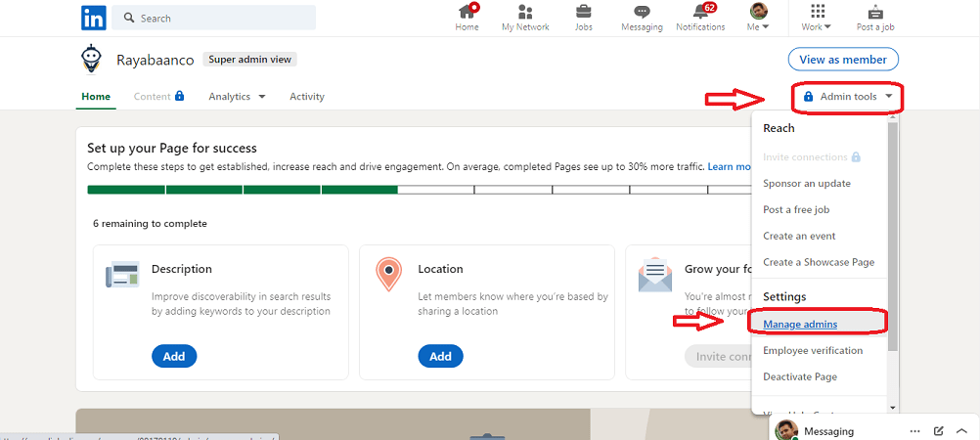Click locked Invite connections item
Screen dimensions: 980x440
[x=811, y=156]
